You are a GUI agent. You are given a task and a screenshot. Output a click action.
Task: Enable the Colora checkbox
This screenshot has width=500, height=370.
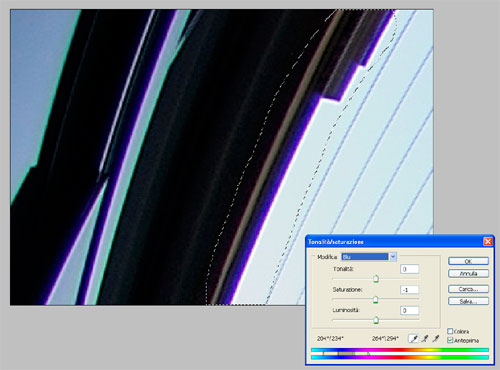450,331
